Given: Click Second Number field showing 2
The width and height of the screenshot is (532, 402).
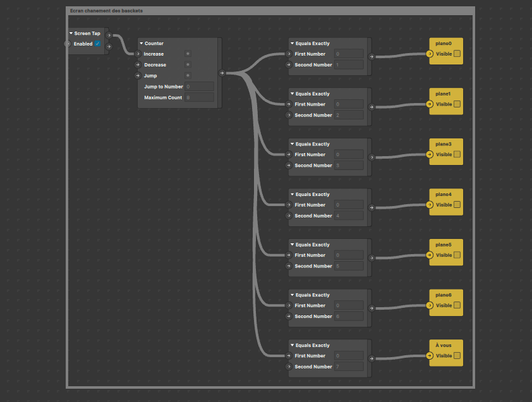Looking at the screenshot, I should (349, 115).
